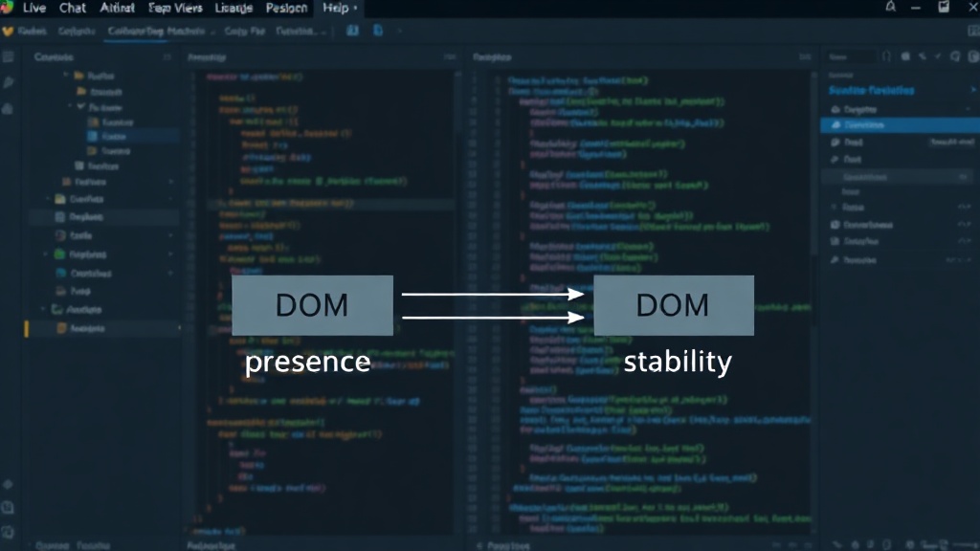Viewport: 980px width, 551px height.
Task: Open the Chat menu
Action: point(73,8)
